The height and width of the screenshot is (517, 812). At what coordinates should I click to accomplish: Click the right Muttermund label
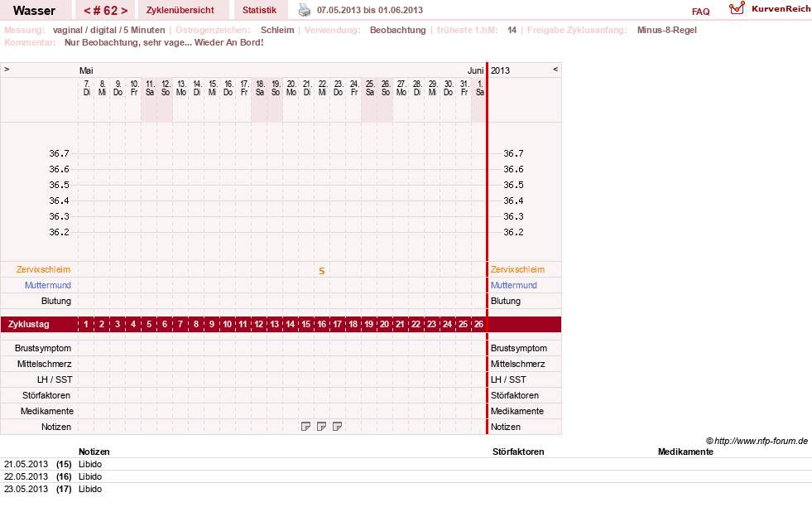514,285
